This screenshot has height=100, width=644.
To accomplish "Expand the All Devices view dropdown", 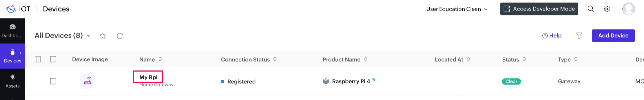I will [88, 36].
